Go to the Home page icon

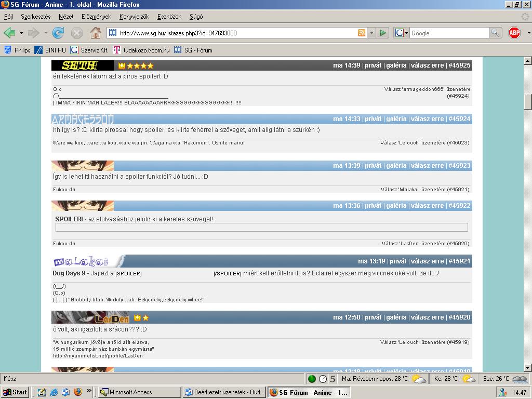(96, 33)
